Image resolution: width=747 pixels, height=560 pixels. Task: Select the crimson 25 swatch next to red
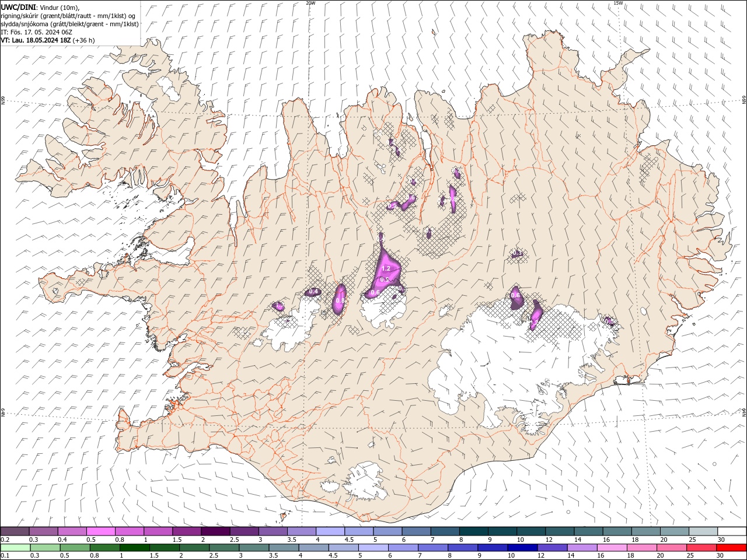[x=701, y=548]
